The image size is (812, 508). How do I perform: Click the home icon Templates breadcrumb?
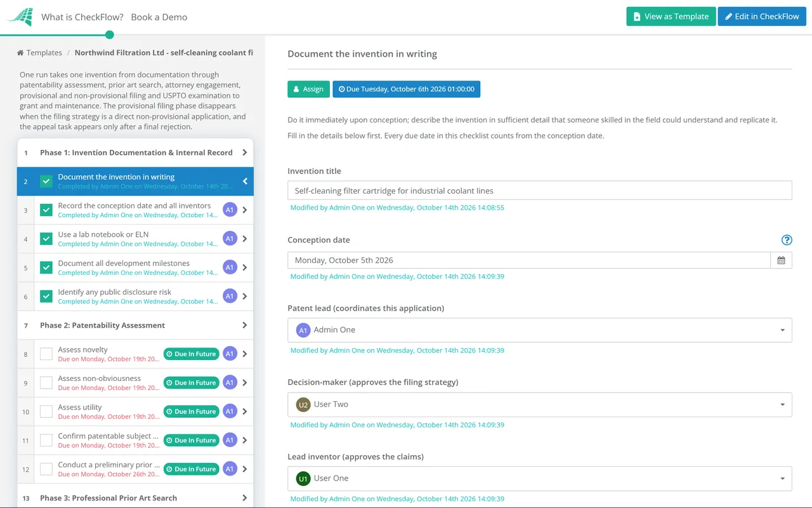click(x=21, y=53)
